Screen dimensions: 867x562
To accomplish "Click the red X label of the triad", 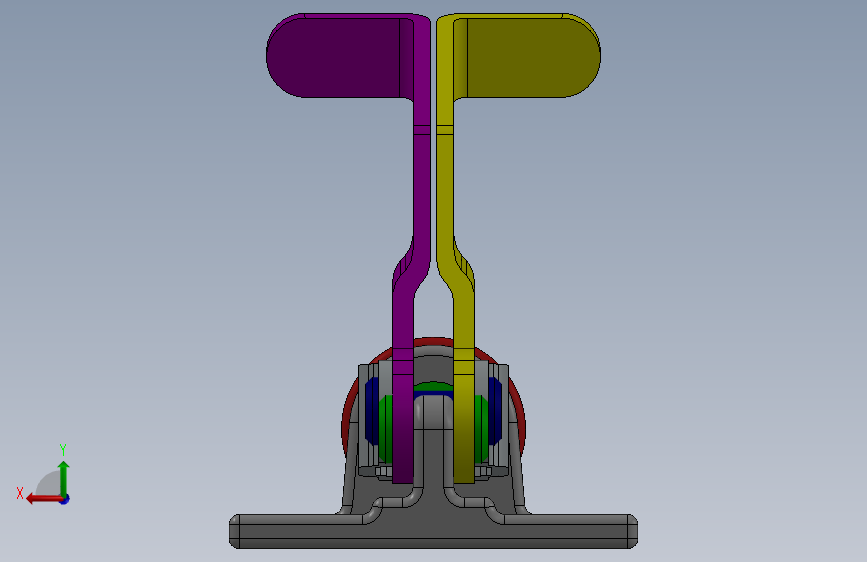I will (20, 493).
